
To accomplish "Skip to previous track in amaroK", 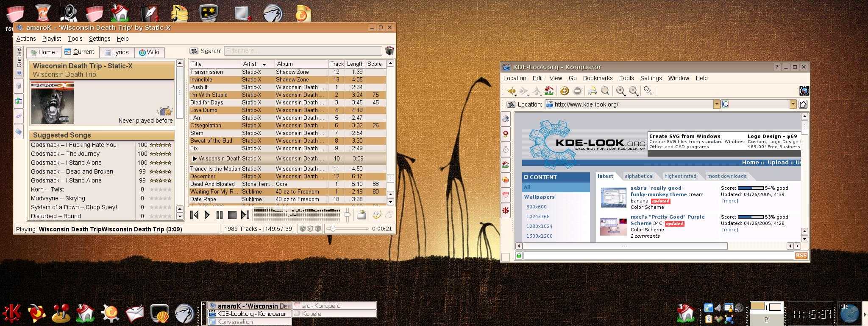I will click(195, 215).
